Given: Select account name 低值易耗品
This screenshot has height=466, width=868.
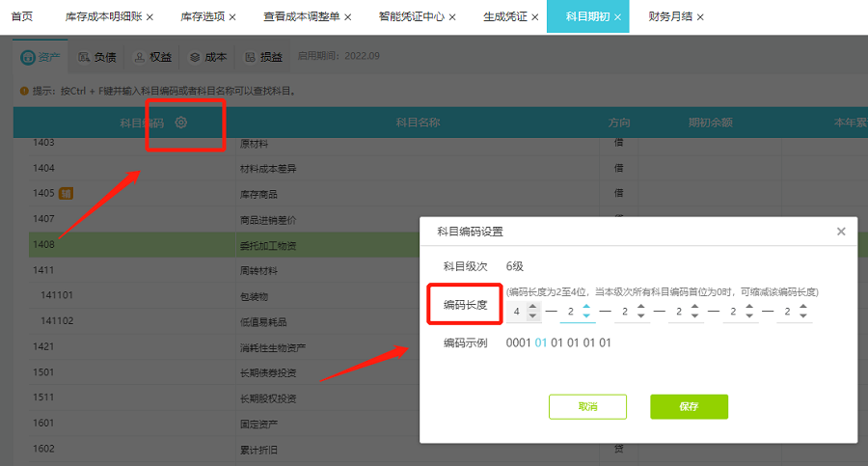Looking at the screenshot, I should (x=263, y=322).
